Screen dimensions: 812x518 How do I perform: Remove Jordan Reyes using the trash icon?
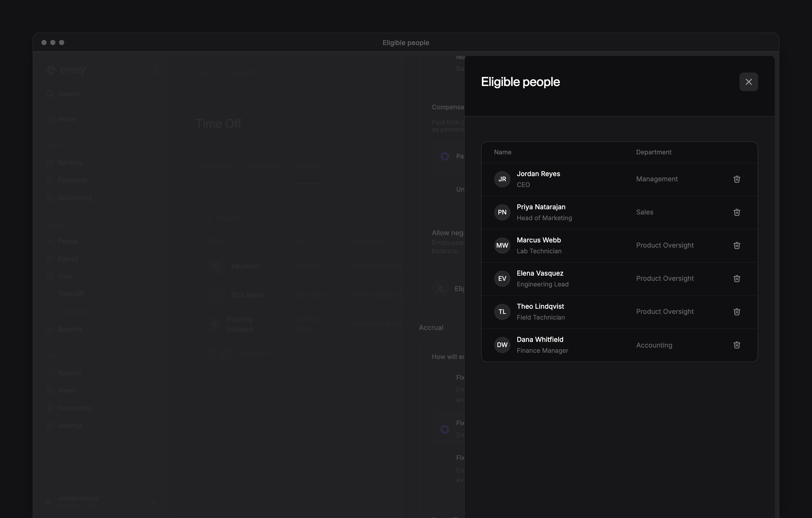pos(737,179)
